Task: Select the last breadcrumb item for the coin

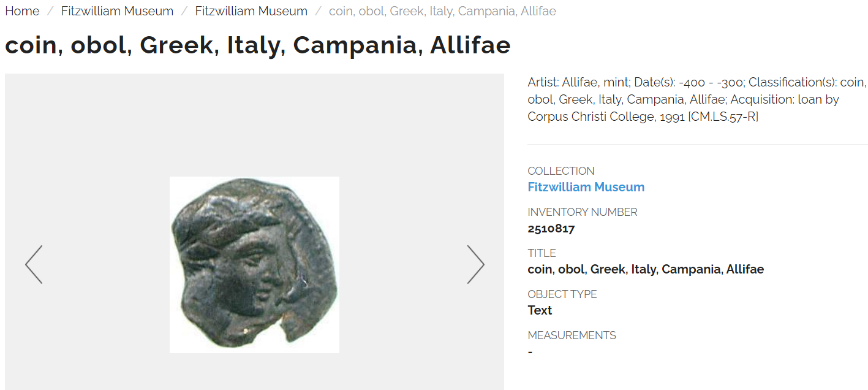Action: [442, 11]
